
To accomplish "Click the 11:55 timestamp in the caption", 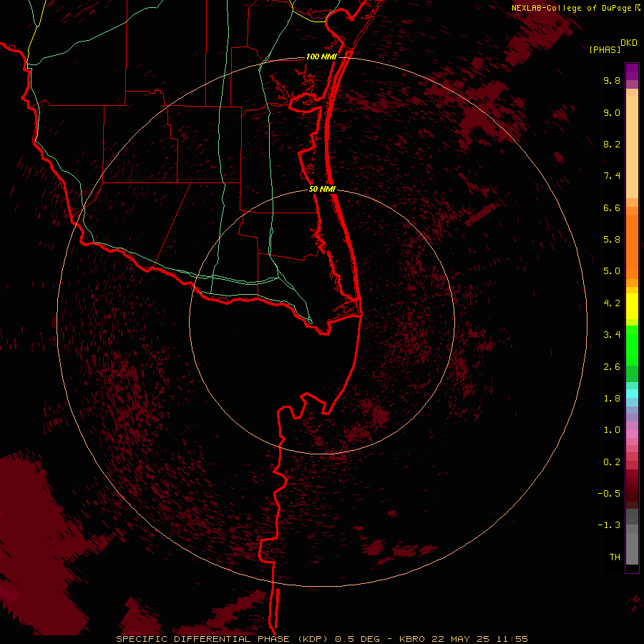I will [512, 639].
